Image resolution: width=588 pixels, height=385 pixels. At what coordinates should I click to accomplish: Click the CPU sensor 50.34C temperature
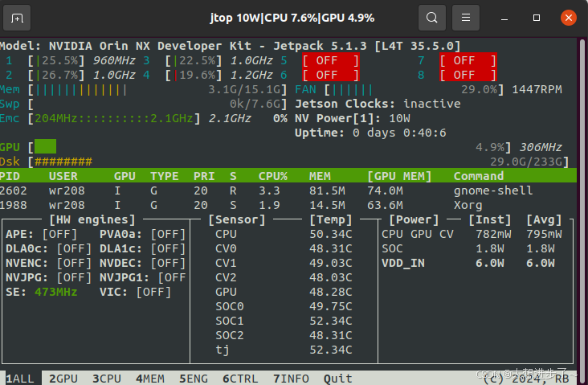pyautogui.click(x=331, y=234)
